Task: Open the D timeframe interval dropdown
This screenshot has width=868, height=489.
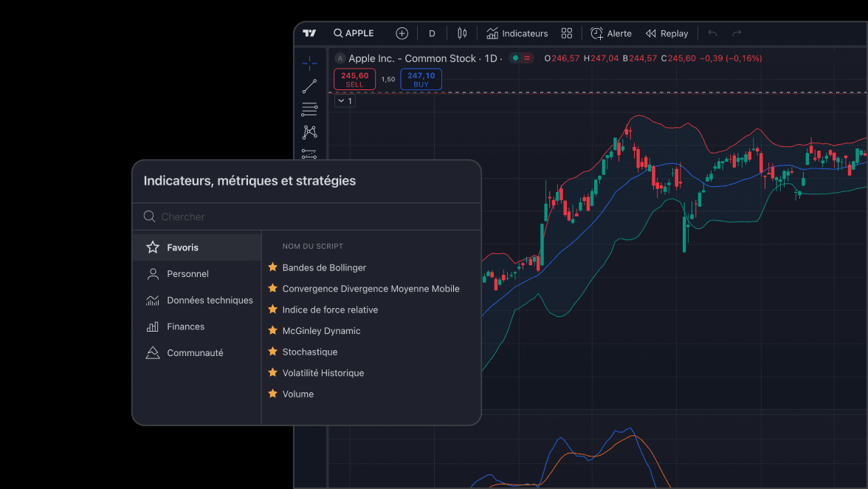Action: [432, 33]
